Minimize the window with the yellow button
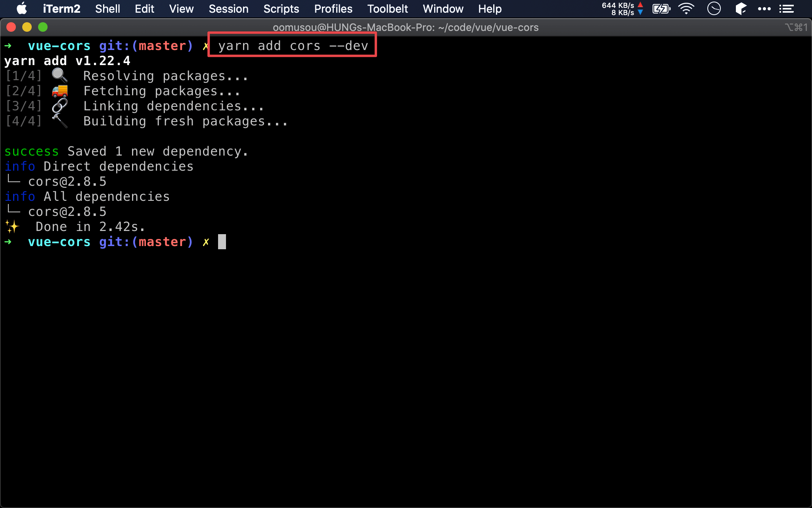Screen dimensions: 812x508 point(27,27)
